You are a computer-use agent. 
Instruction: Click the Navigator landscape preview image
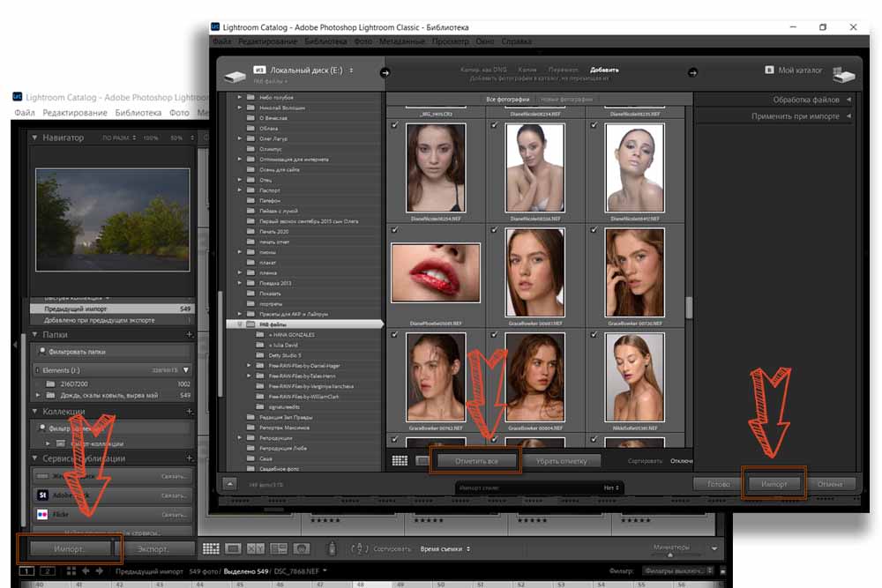[x=113, y=220]
